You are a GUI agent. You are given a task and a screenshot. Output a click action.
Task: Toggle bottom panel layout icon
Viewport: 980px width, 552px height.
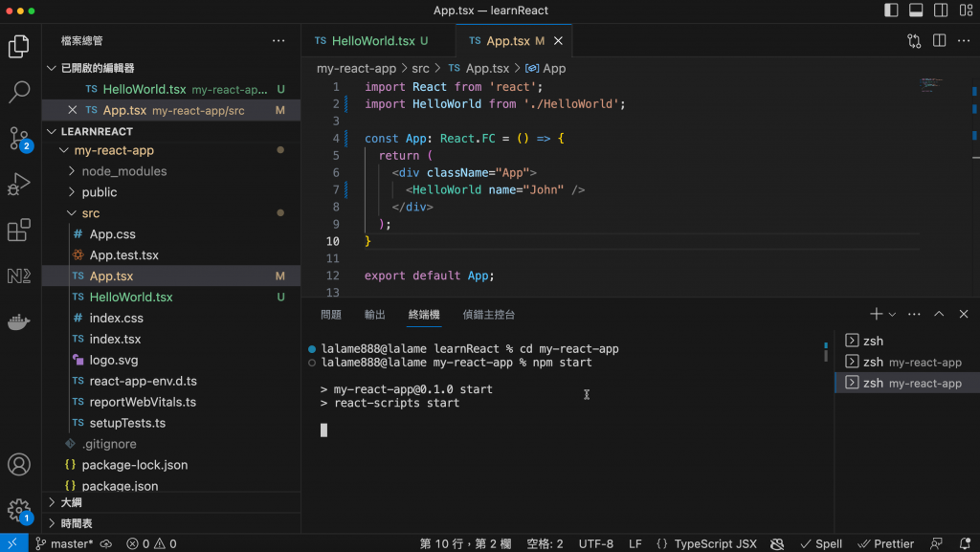[916, 10]
